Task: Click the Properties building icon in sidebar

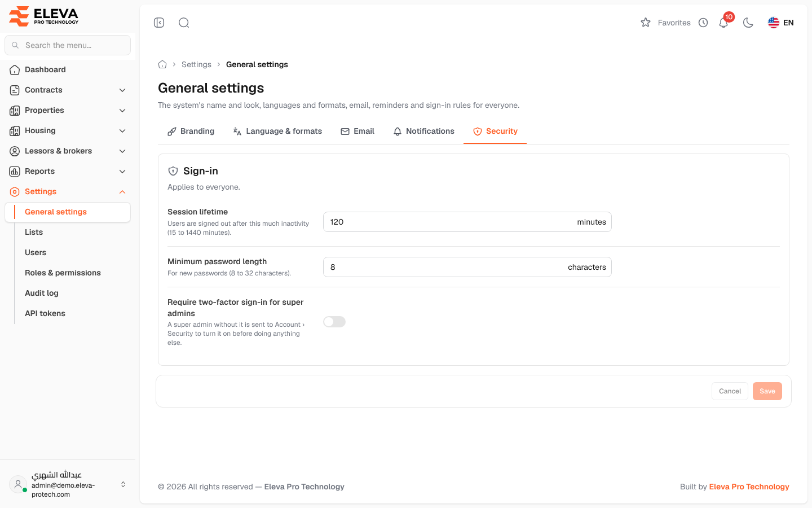Action: pyautogui.click(x=15, y=111)
